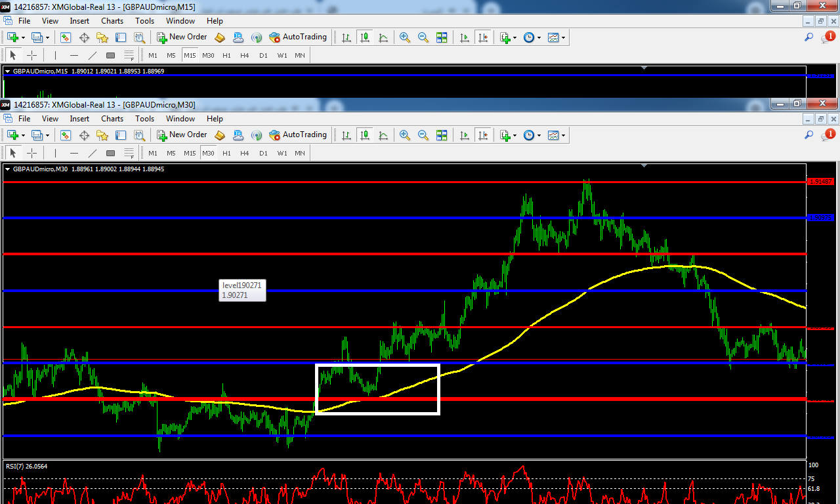Open Strategy Tester in the M15 window toolbar

(x=140, y=37)
